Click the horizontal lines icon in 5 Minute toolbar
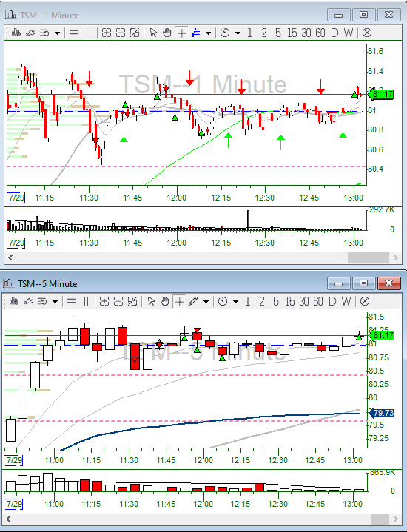This screenshot has width=407, height=532. point(71,301)
